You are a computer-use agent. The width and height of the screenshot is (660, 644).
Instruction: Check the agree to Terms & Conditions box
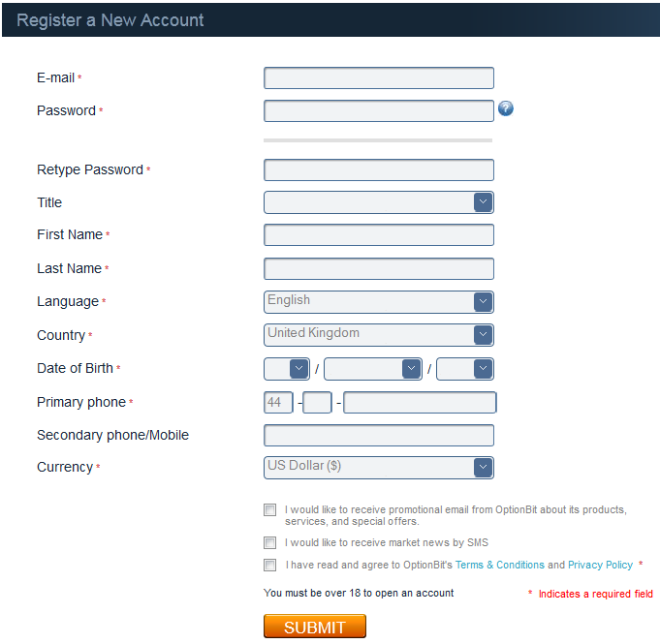269,565
